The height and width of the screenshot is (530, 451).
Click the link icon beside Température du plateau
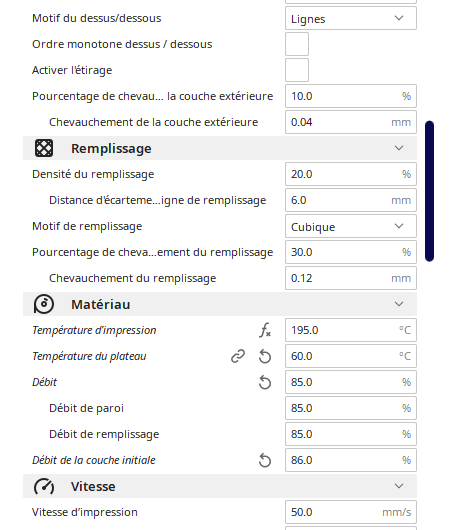(238, 356)
